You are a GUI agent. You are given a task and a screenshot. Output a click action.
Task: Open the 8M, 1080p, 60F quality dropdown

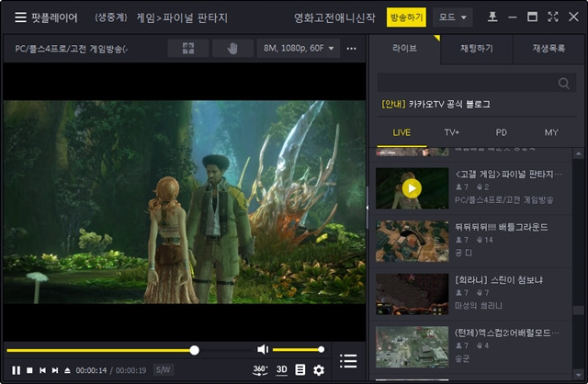(299, 49)
